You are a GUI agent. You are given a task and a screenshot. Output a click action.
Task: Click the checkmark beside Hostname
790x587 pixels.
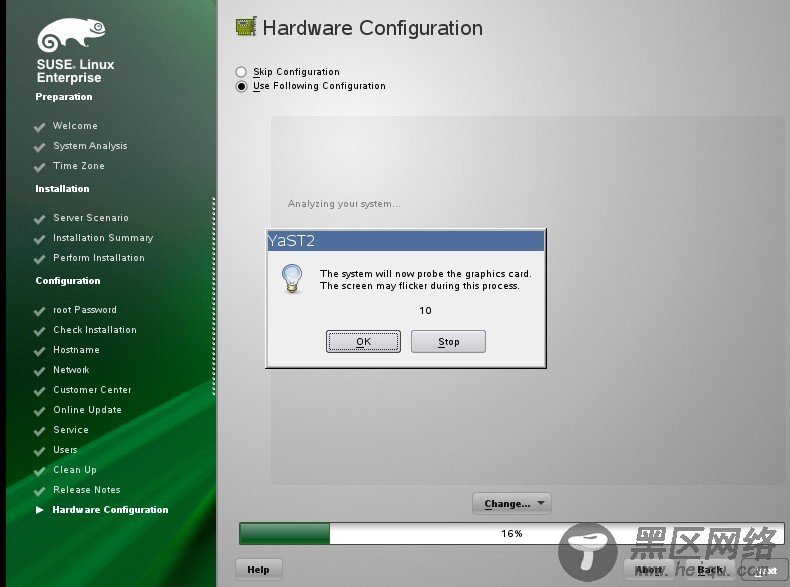click(x=39, y=351)
